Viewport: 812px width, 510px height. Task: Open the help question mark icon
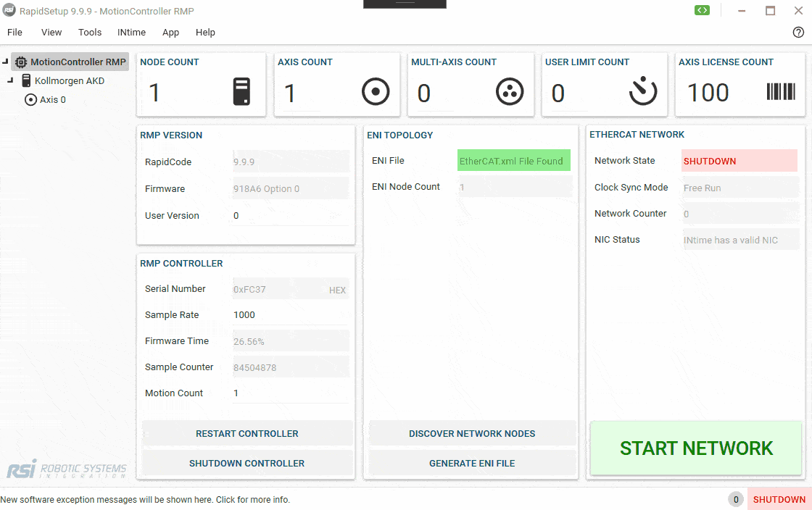[x=798, y=32]
